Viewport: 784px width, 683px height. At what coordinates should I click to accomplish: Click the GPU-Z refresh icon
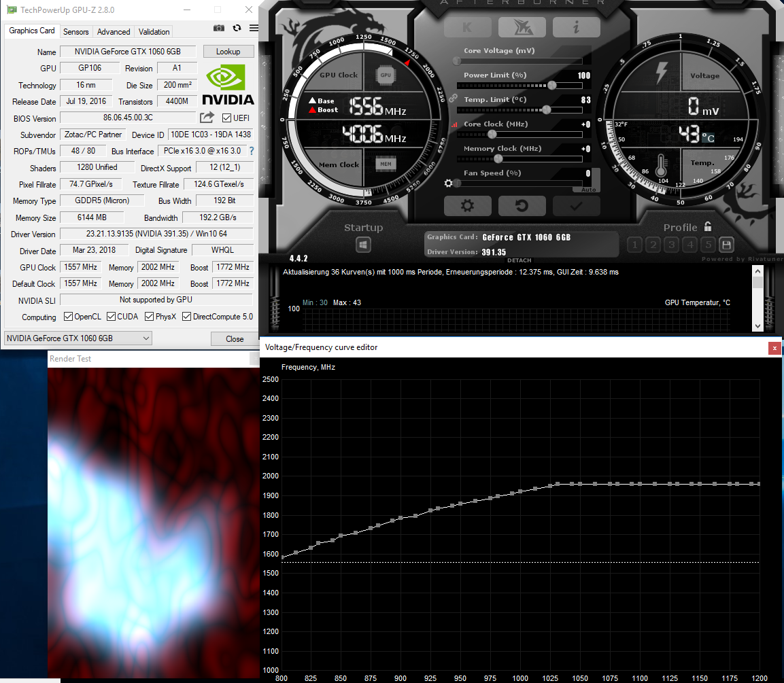click(x=237, y=28)
